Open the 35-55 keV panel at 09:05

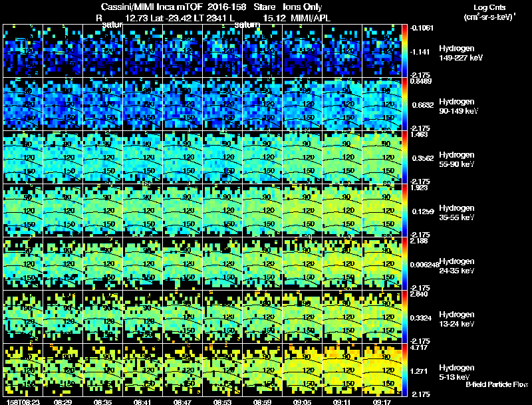tap(303, 211)
